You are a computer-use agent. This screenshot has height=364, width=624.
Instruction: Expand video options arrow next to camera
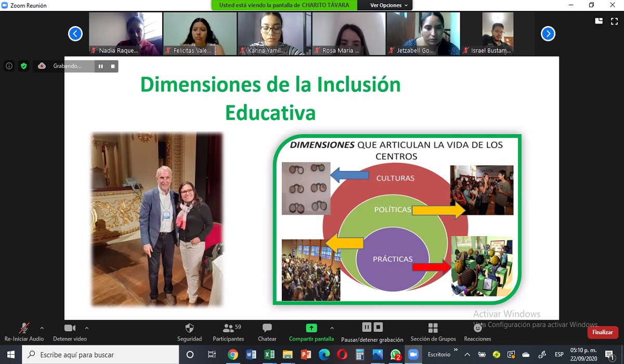[87, 328]
